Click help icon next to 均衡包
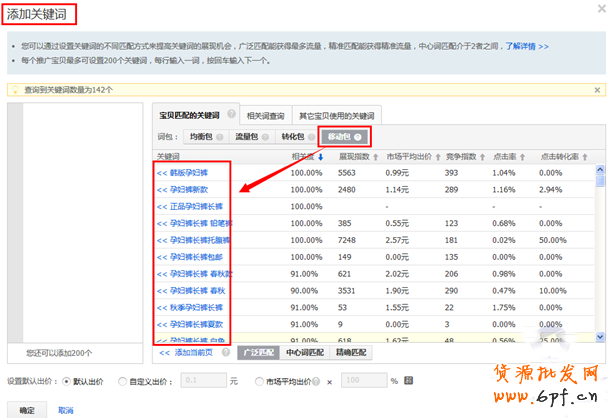608x418 pixels. pos(219,135)
